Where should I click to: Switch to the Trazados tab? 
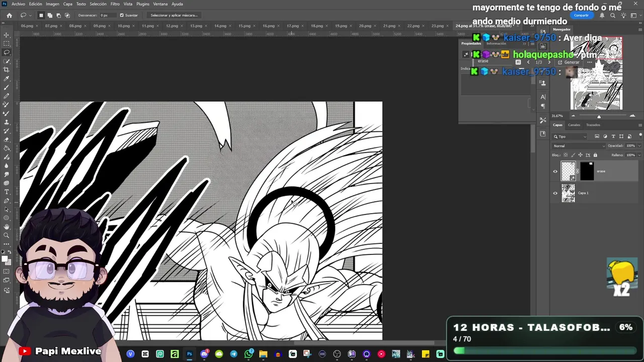click(x=593, y=125)
